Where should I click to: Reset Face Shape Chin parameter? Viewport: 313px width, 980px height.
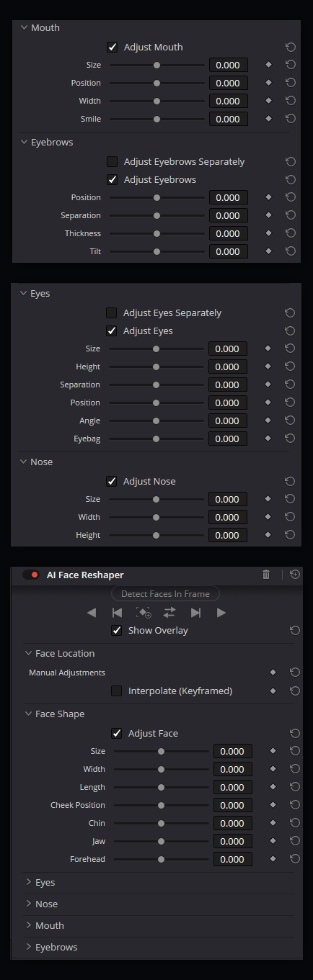pos(295,823)
